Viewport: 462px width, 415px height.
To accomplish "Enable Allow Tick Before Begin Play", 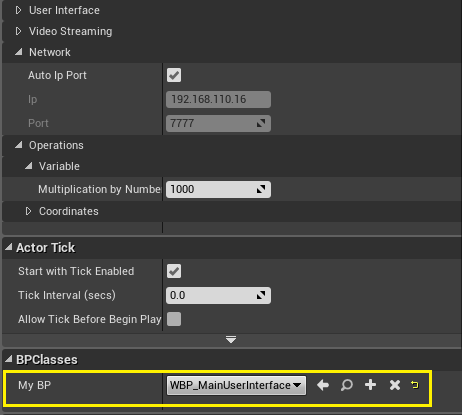I will [174, 319].
